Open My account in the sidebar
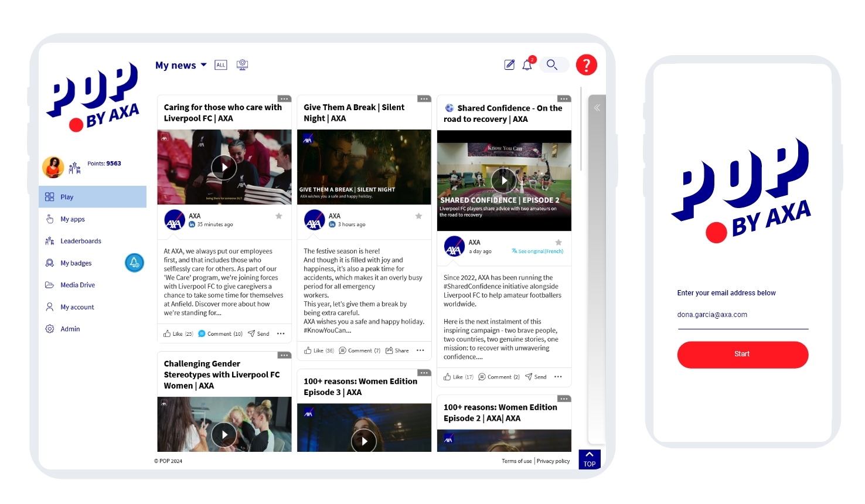The width and height of the screenshot is (865, 504). click(x=93, y=307)
